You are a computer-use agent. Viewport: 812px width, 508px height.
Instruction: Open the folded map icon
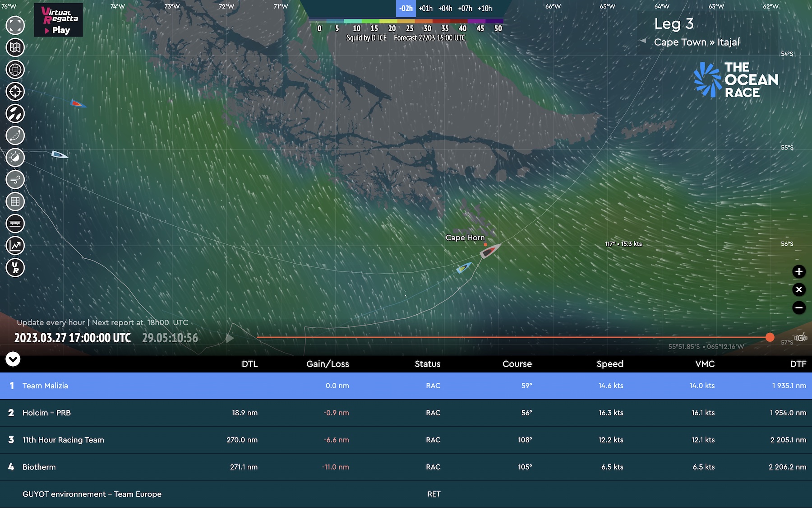[x=15, y=47]
